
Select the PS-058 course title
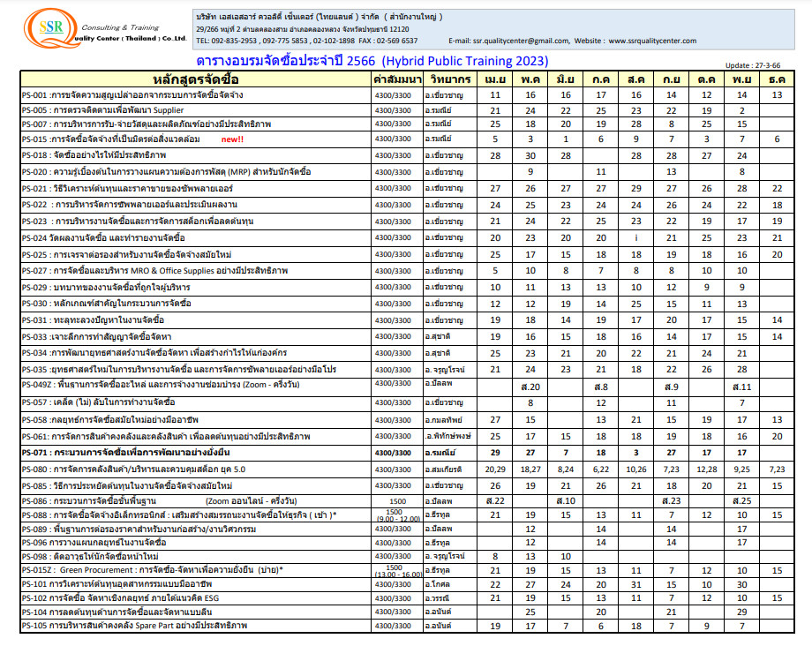click(110, 420)
